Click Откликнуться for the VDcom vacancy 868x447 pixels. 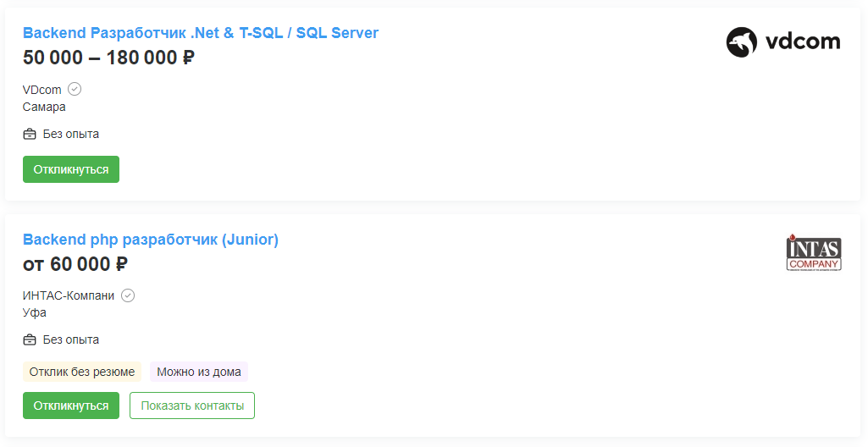click(71, 169)
